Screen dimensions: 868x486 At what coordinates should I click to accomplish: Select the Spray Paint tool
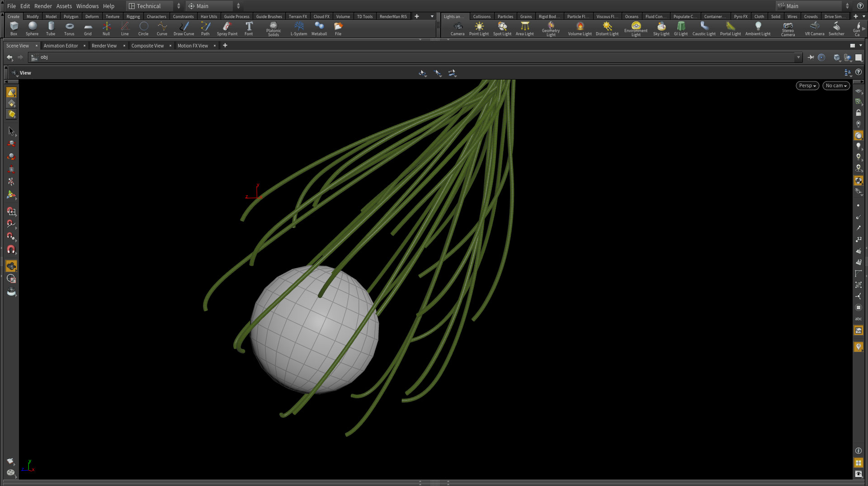[227, 28]
